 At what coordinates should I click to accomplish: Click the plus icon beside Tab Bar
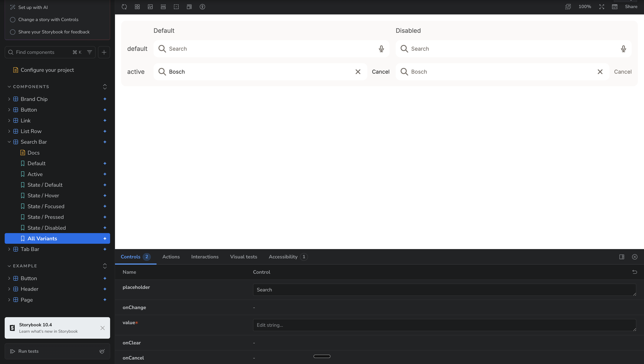105,249
